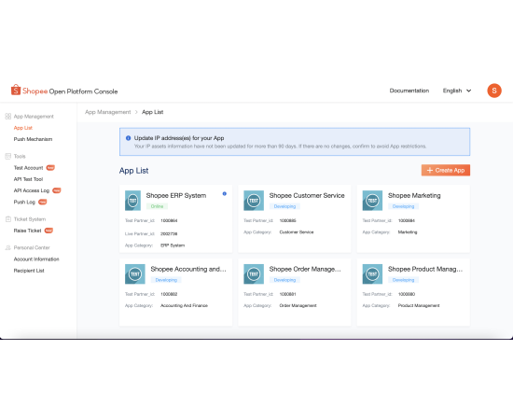513x420 pixels.
Task: Click Personal Center sidebar section header
Action: 32,247
